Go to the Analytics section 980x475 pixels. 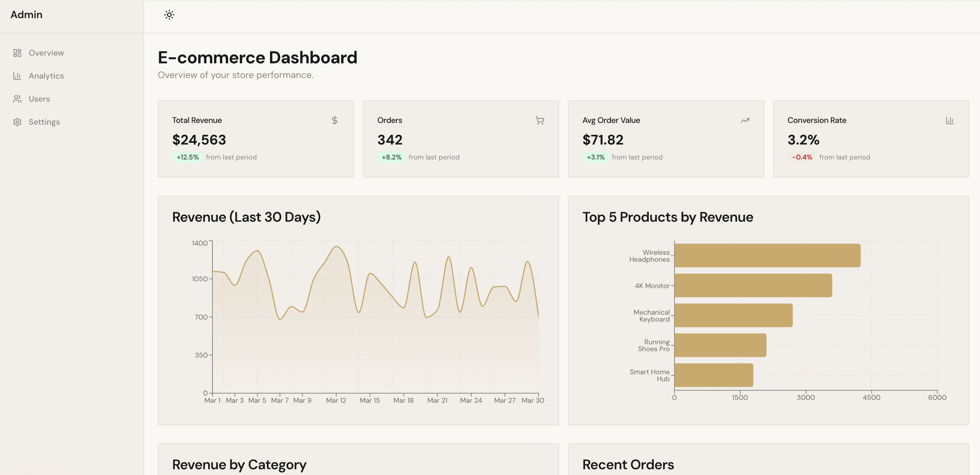[71, 76]
